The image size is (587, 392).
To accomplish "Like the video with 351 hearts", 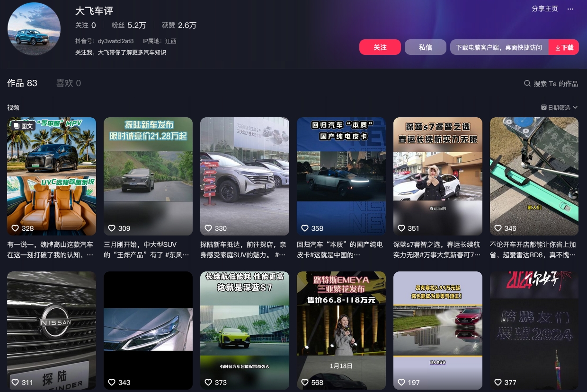I will tap(401, 228).
